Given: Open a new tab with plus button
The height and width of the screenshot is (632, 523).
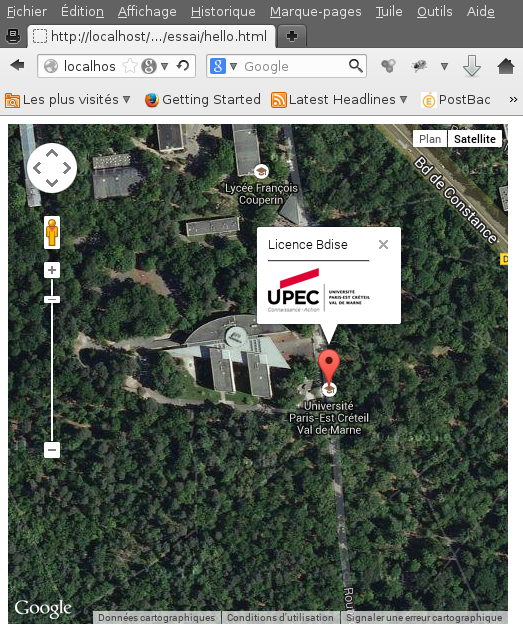Looking at the screenshot, I should 292,36.
